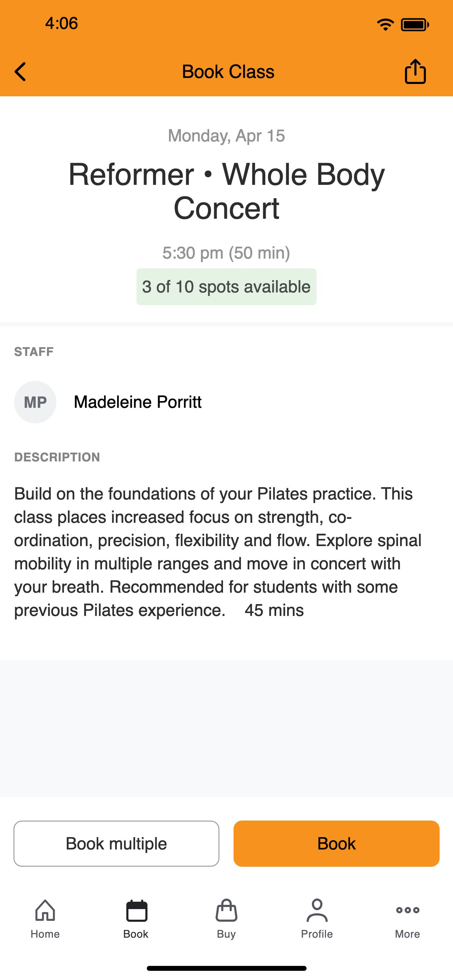This screenshot has width=453, height=980.
Task: Tap the Wi-Fi status icon
Action: pos(385,25)
